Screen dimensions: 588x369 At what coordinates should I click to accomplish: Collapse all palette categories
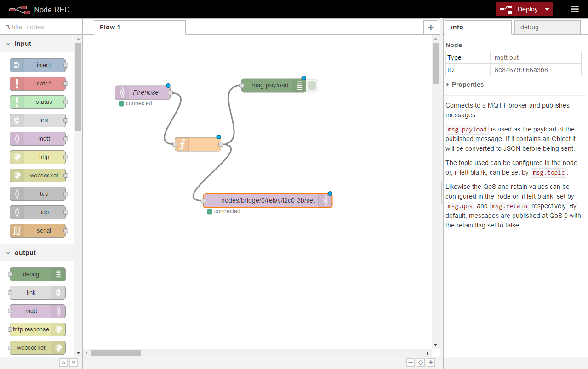pos(63,363)
